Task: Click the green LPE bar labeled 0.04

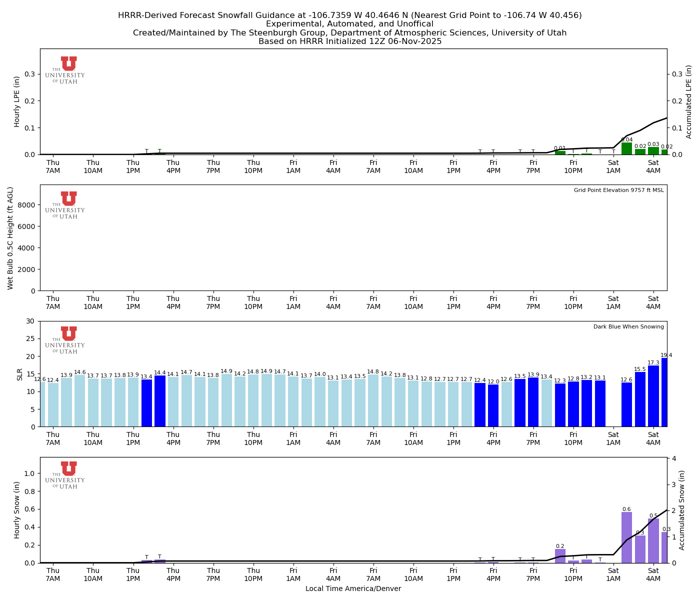Action: (x=626, y=148)
